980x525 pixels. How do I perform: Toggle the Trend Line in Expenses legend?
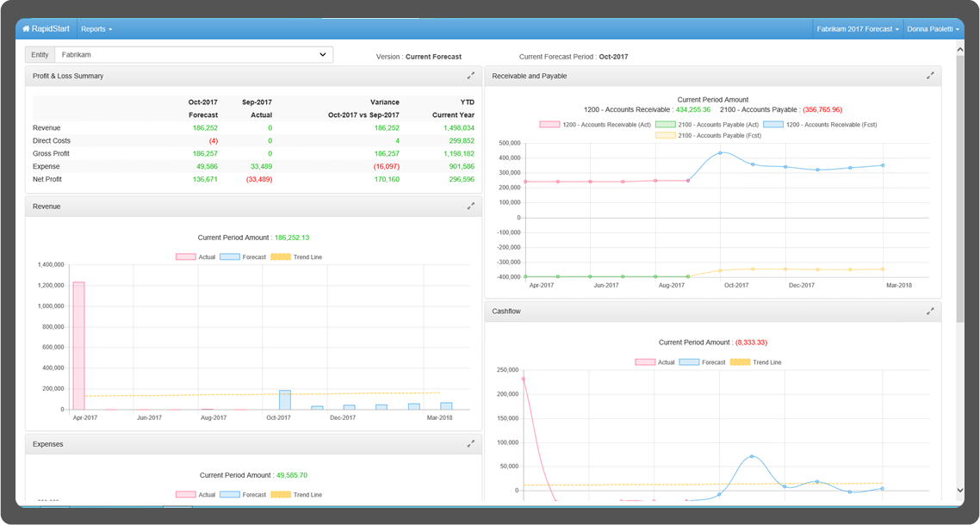click(299, 494)
